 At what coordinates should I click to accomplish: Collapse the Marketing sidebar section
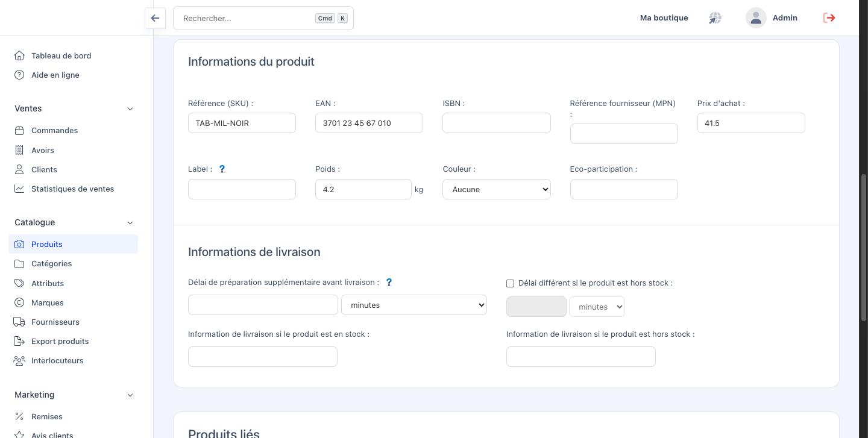coord(130,395)
